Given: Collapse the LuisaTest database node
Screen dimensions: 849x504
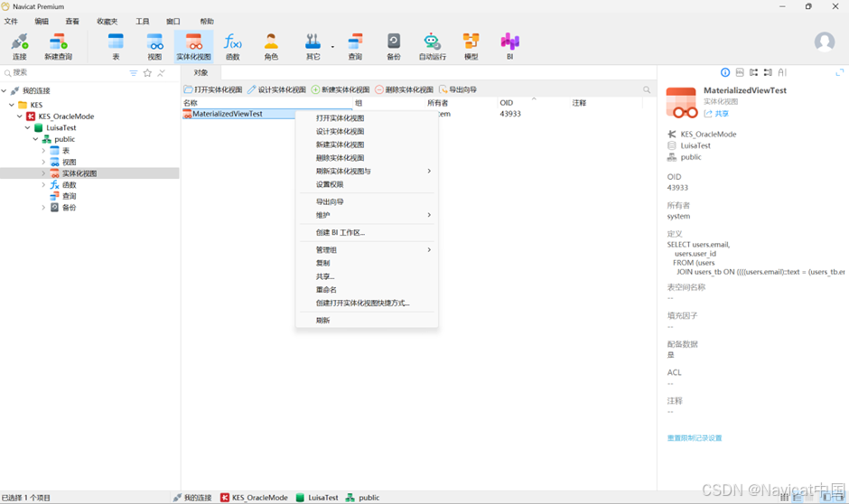Looking at the screenshot, I should 28,127.
